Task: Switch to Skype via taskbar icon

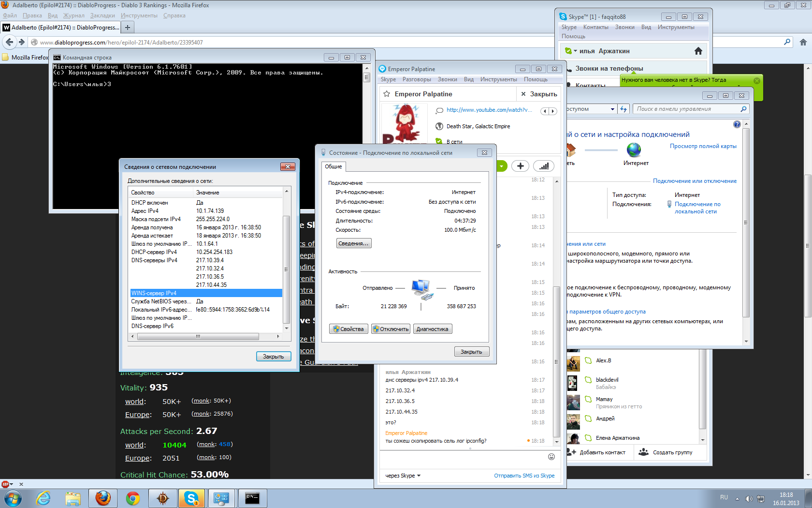Action: coord(192,498)
